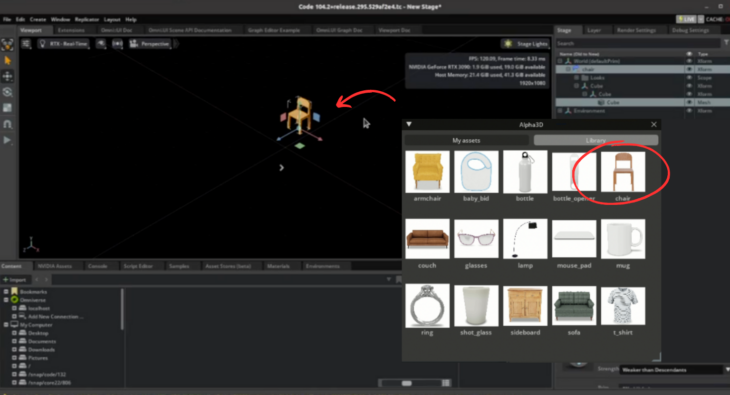Toggle the magnet Snap tool

pyautogui.click(x=7, y=124)
